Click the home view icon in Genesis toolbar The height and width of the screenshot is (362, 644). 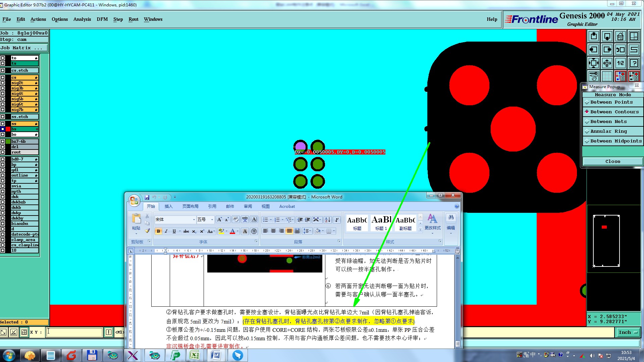click(x=620, y=36)
